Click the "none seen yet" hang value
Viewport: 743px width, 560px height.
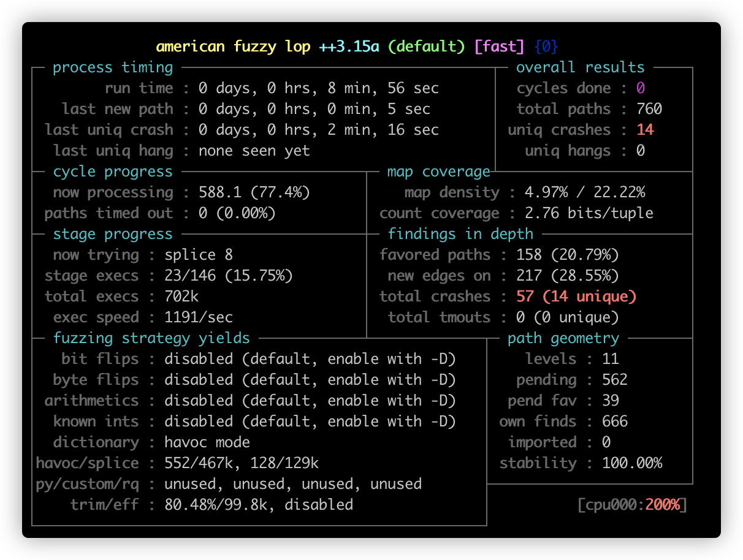point(254,151)
